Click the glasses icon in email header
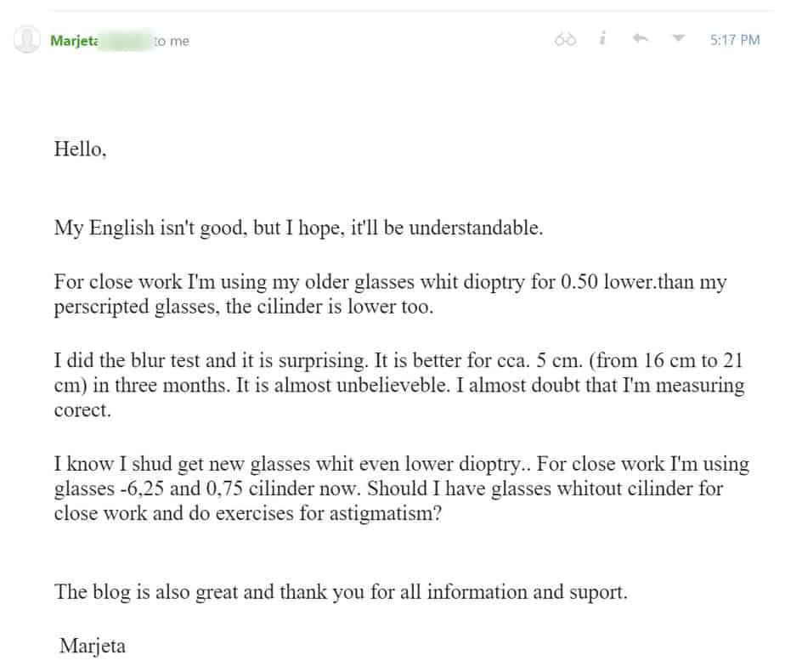This screenshot has width=785, height=672. tap(566, 40)
